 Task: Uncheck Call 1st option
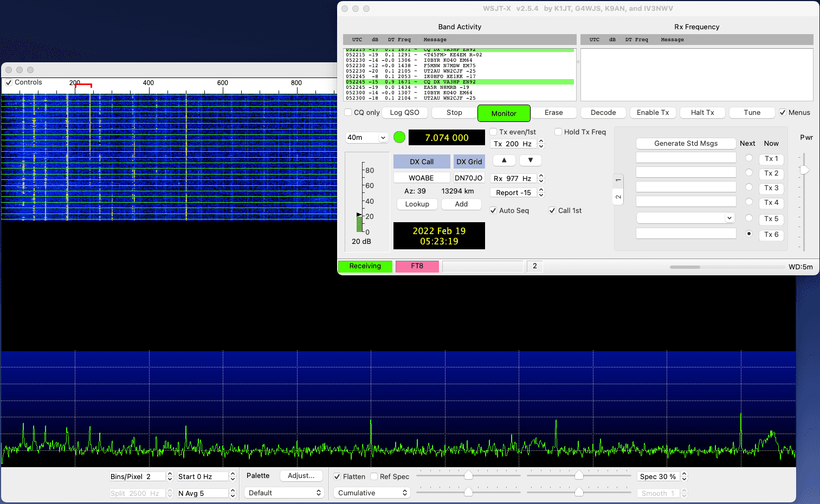tap(552, 210)
